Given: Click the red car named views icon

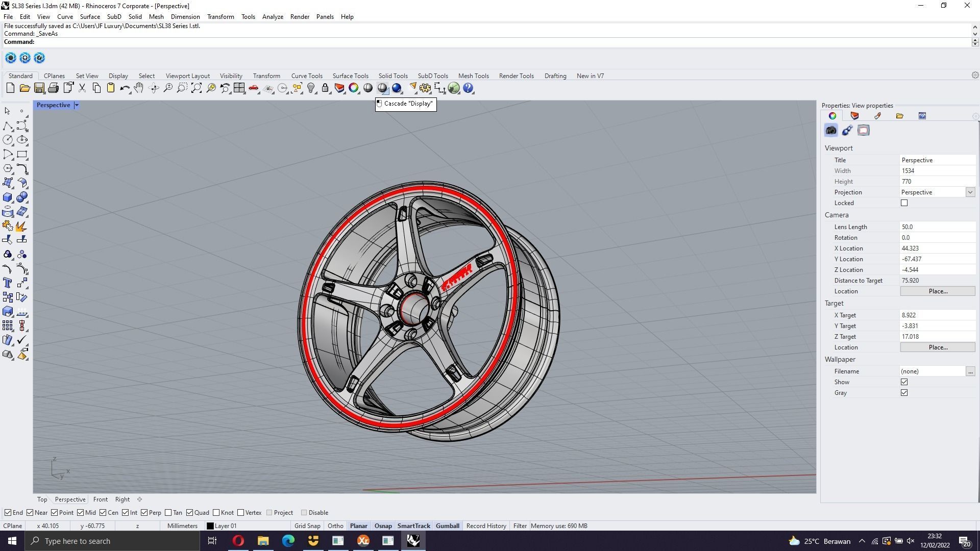Looking at the screenshot, I should 254,88.
